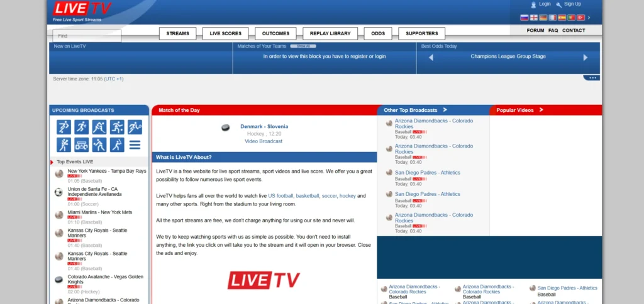Image resolution: width=644 pixels, height=304 pixels.
Task: Open the FAQ page
Action: tap(553, 30)
